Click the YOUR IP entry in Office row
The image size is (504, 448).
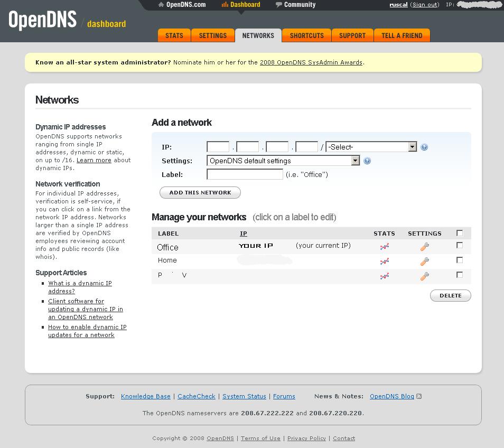256,246
